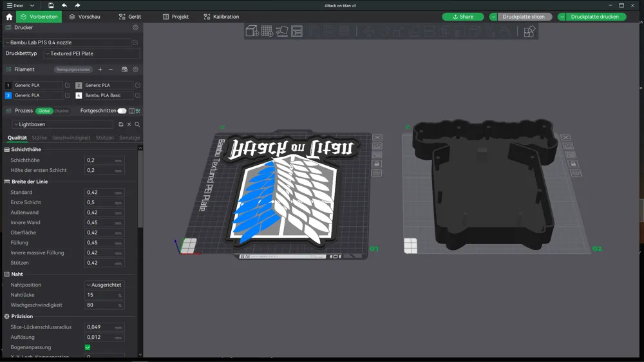Click the undo arrow icon

tap(64, 5)
